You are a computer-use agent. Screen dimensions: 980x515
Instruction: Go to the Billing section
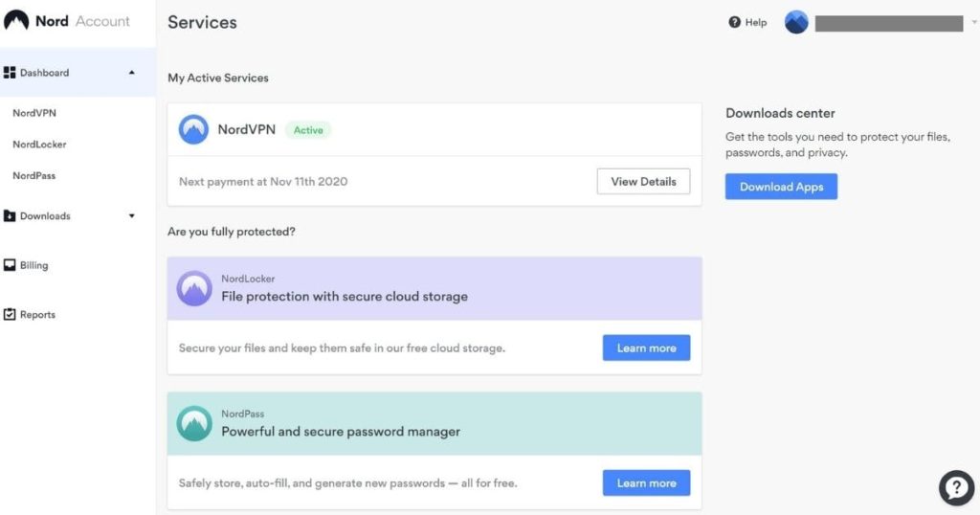tap(33, 265)
